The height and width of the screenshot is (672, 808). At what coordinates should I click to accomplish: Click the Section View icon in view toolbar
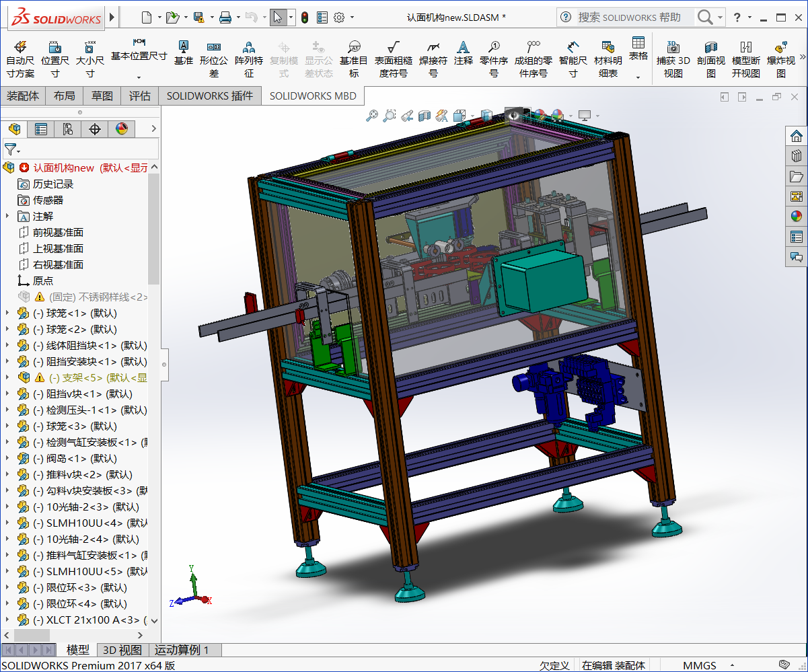424,116
